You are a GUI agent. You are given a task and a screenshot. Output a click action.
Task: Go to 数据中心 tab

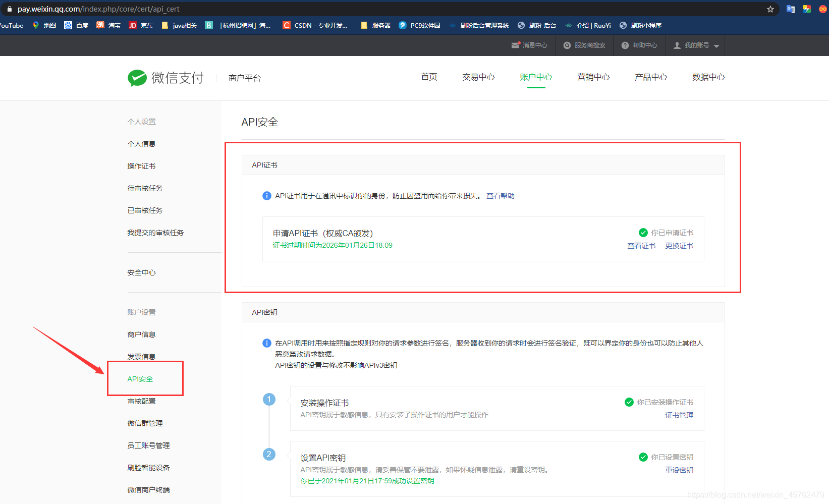(x=708, y=77)
